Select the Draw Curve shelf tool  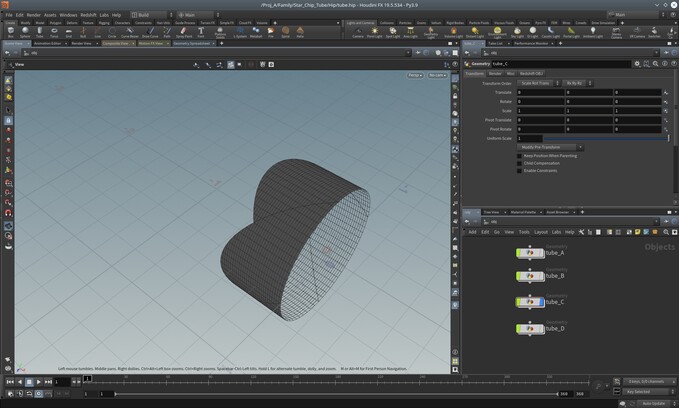[x=150, y=32]
